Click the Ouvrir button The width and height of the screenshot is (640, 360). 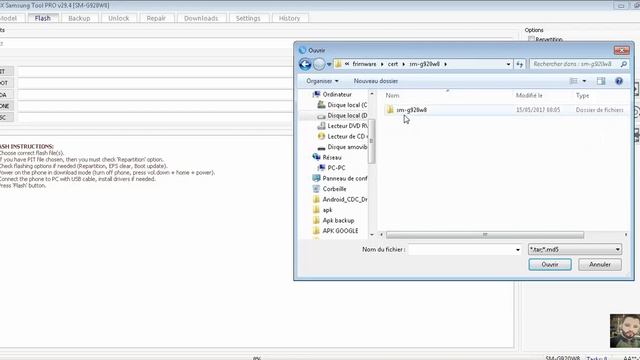pos(550,264)
